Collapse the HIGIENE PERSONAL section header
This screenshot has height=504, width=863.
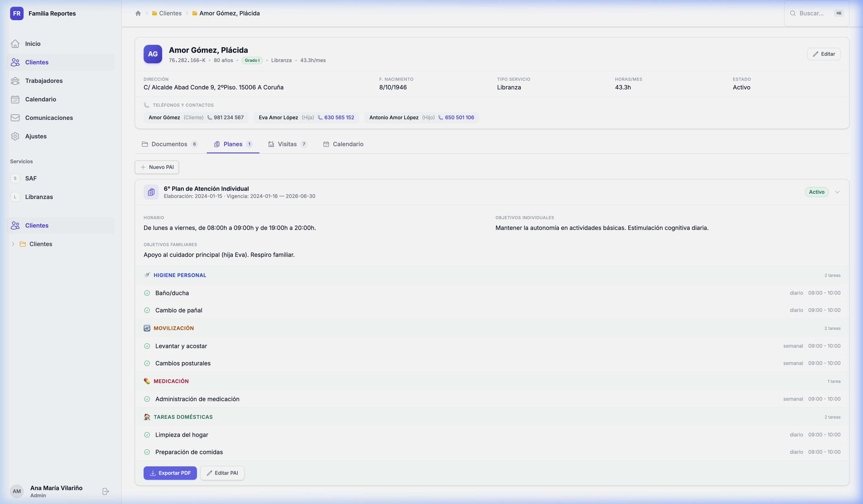pos(180,275)
